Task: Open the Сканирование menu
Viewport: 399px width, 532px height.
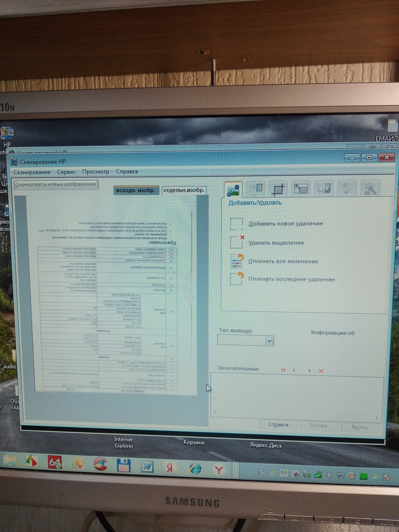Action: click(32, 172)
